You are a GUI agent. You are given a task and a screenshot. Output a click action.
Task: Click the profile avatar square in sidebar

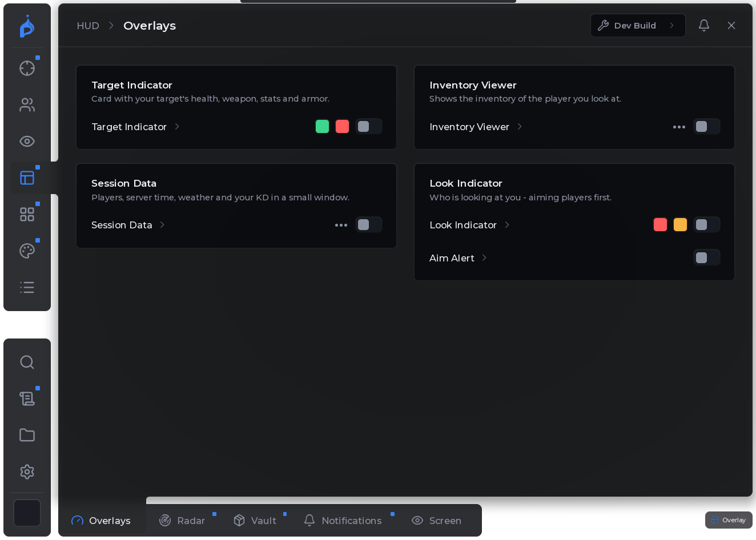coord(27,513)
